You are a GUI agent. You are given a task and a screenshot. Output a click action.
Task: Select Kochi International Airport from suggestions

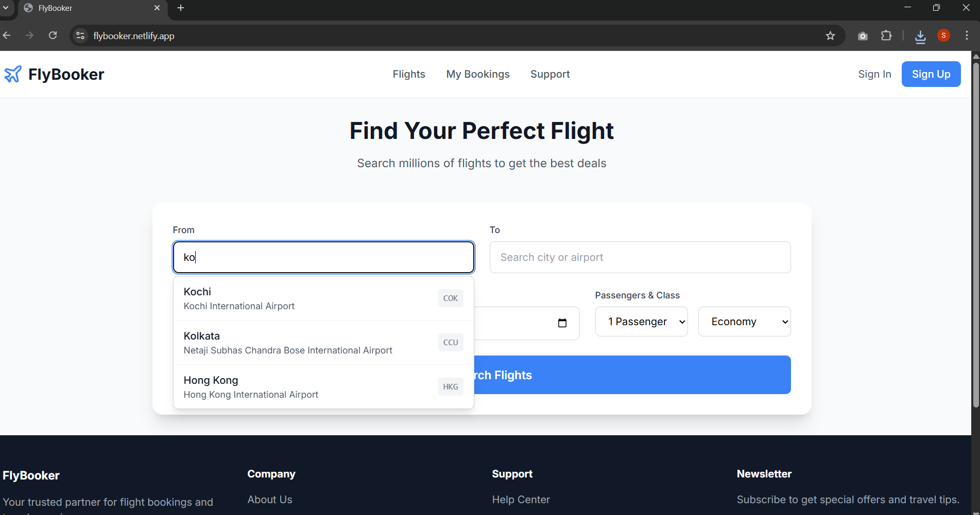coord(309,298)
